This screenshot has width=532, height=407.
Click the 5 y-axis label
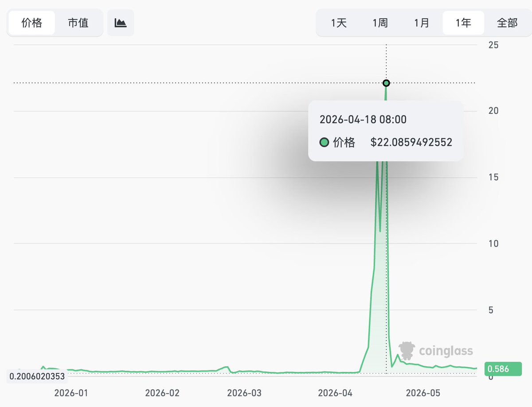tap(490, 310)
